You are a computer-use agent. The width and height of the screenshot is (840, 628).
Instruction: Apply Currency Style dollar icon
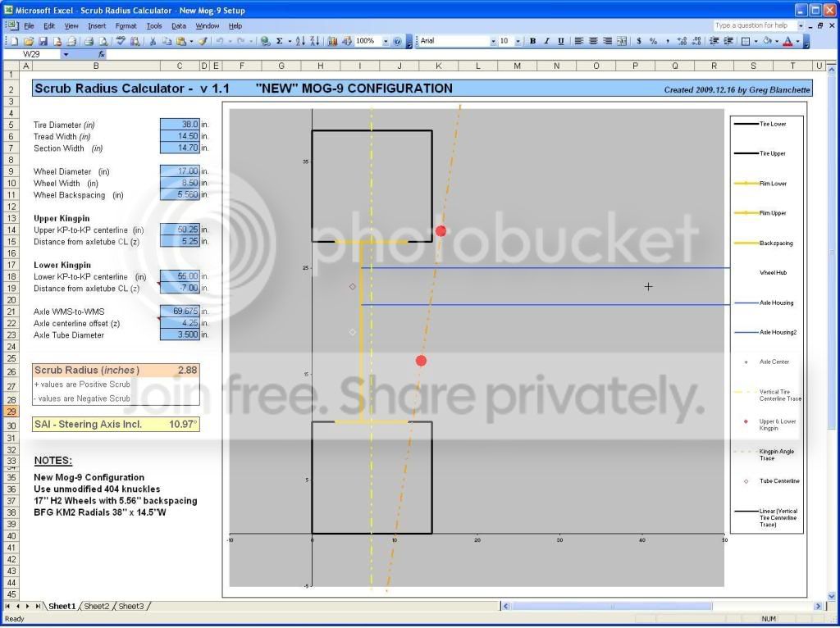click(x=638, y=41)
